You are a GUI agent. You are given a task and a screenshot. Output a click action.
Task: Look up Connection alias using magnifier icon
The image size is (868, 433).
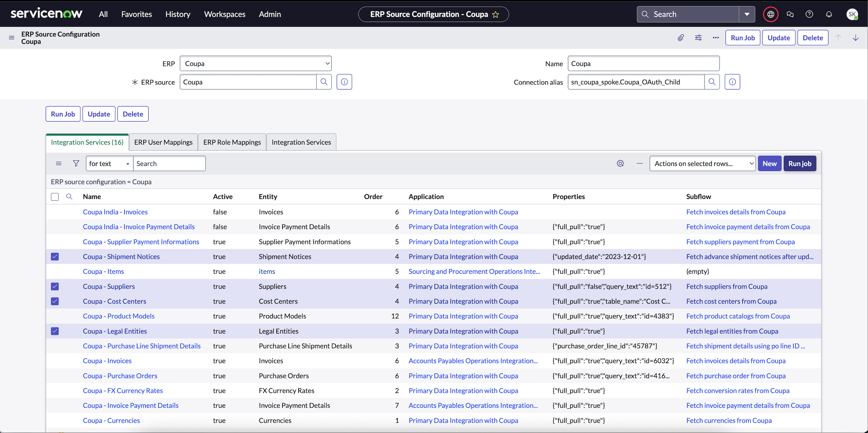[712, 82]
